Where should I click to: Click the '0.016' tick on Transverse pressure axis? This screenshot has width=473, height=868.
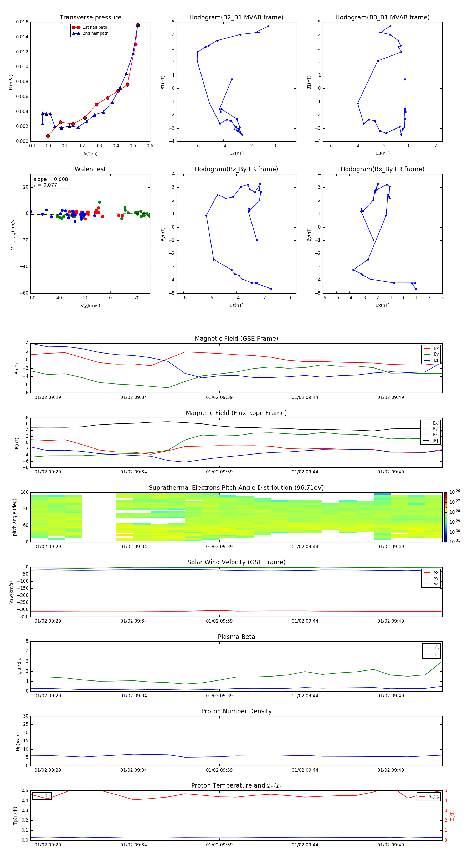click(x=22, y=22)
